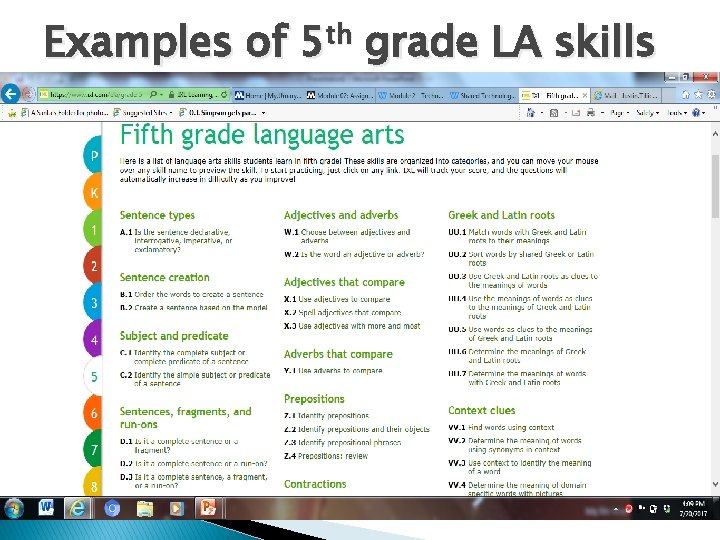Screen dimensions: 720x540
Task: Click the padlock security icon in address bar
Action: 171,95
